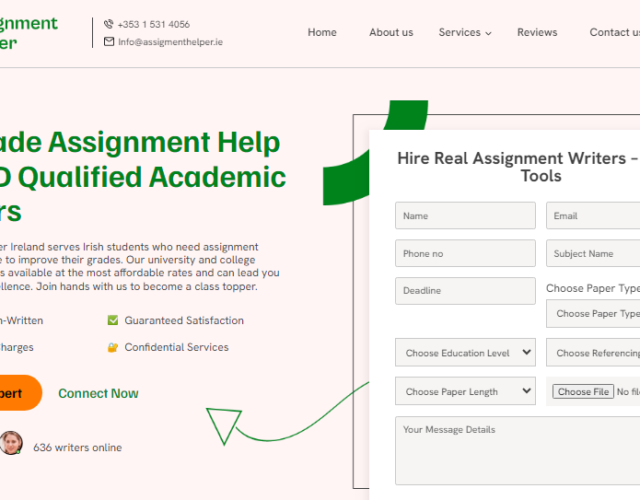Click the orange expert button
This screenshot has width=640, height=500.
(17, 393)
